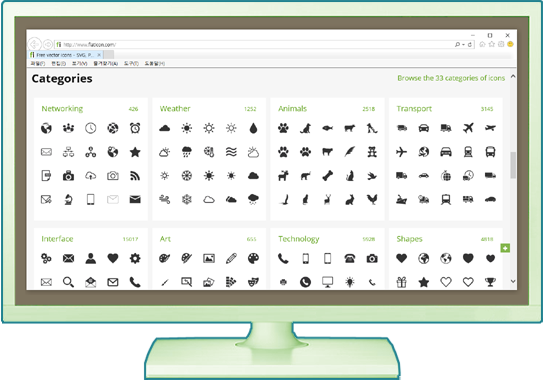This screenshot has height=381, width=544.
Task: Go back with the browser back arrow
Action: coord(35,44)
